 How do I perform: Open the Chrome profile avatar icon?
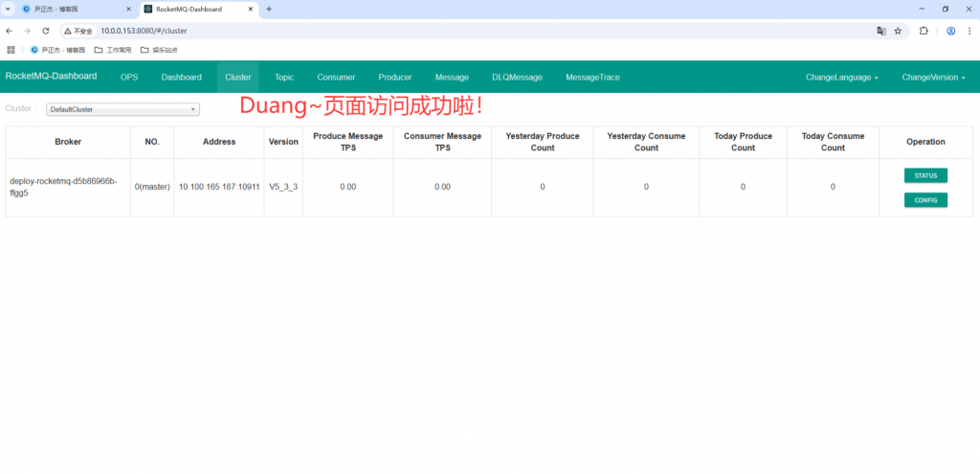pyautogui.click(x=950, y=31)
